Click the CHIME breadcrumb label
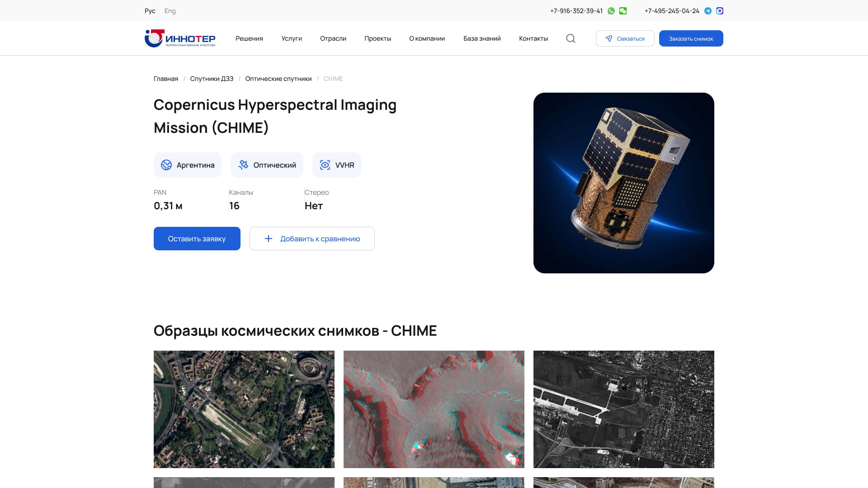 (333, 79)
